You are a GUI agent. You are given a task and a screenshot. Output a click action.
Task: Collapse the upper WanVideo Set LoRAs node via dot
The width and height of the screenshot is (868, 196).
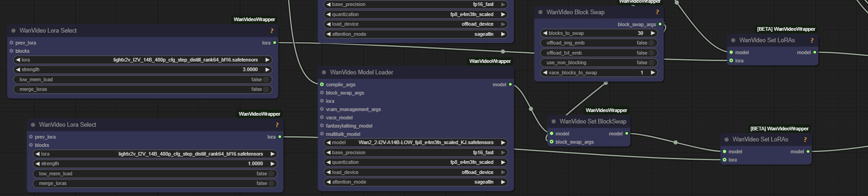click(733, 40)
